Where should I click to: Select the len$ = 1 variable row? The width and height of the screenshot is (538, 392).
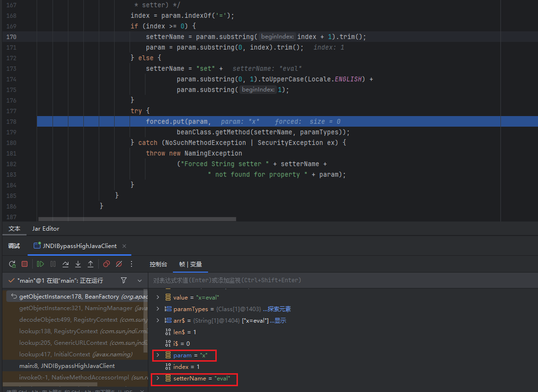tap(343, 332)
